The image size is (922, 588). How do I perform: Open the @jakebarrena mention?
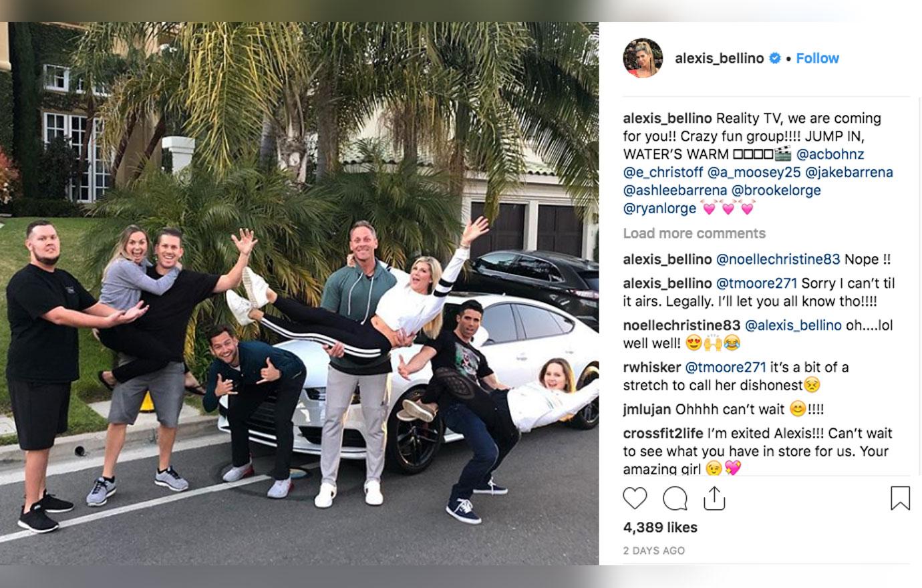coord(849,172)
